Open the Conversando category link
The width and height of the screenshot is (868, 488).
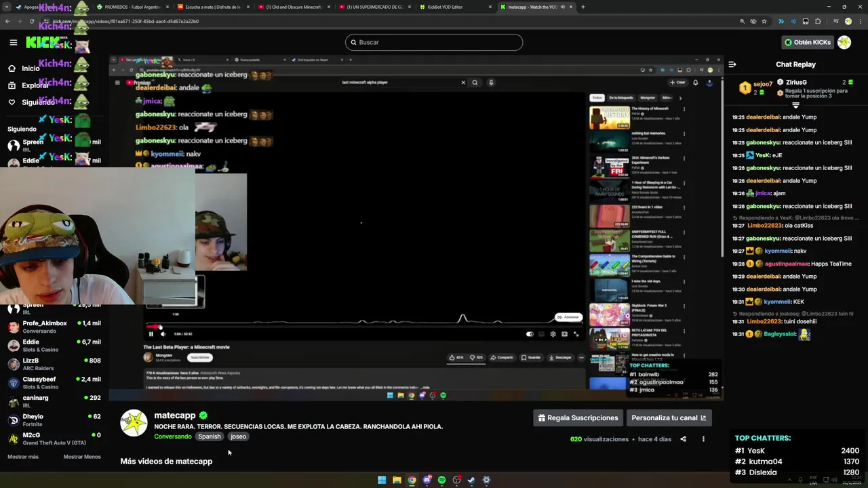coord(173,436)
